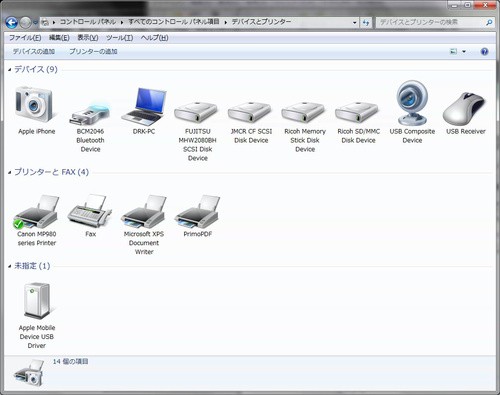Select the Fax machine icon
The width and height of the screenshot is (500, 395).
(90, 211)
